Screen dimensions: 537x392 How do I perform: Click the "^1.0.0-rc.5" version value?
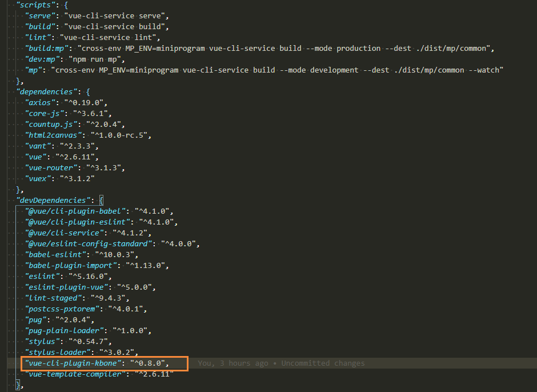click(119, 135)
